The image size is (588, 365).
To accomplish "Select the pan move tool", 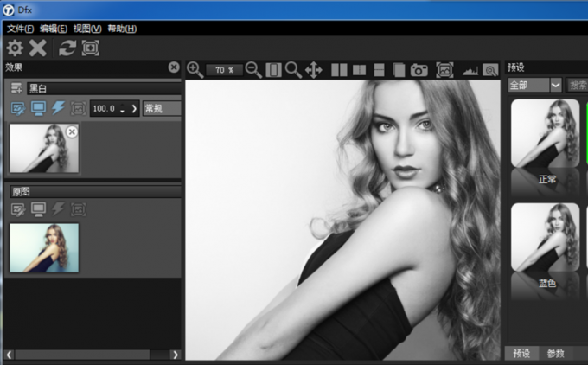I will pos(314,70).
